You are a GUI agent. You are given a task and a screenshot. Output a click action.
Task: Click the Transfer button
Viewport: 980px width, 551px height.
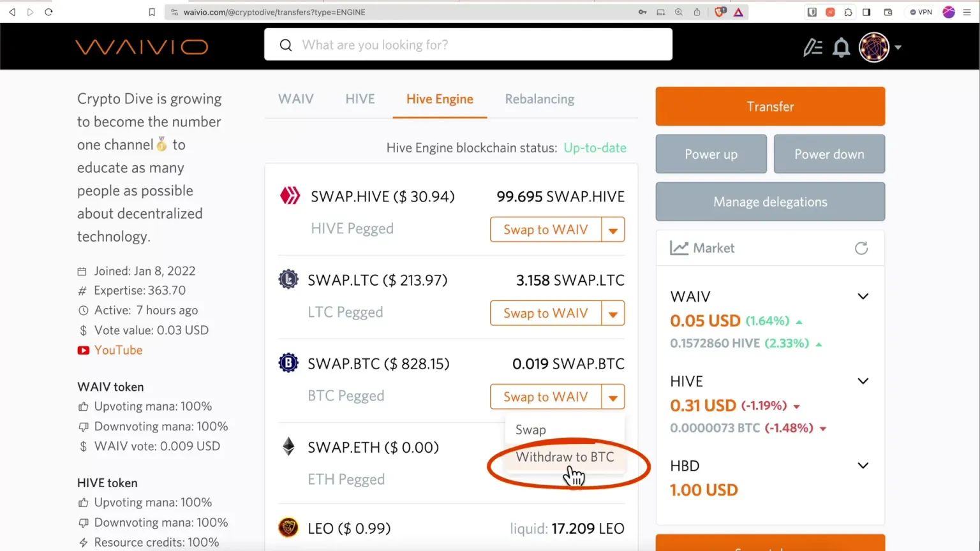click(769, 106)
